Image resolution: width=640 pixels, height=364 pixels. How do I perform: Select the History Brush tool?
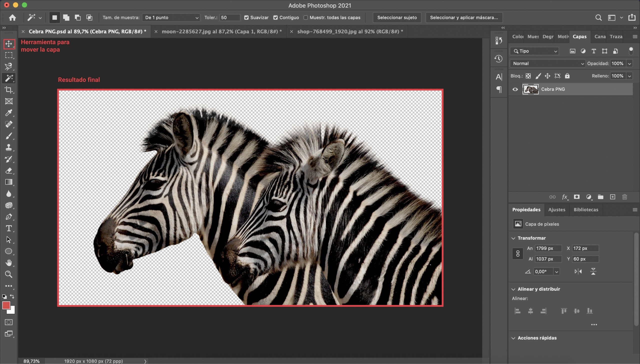9,159
